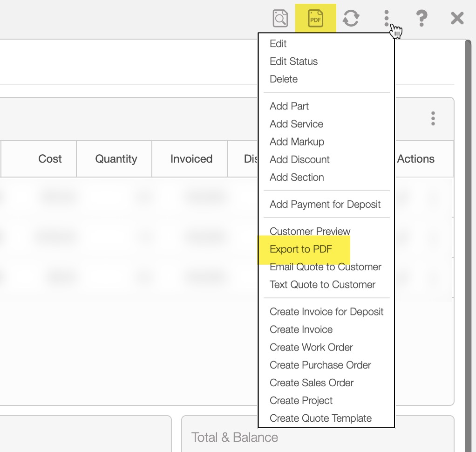Image resolution: width=476 pixels, height=452 pixels.
Task: Select Create Work Order option
Action: click(x=311, y=347)
